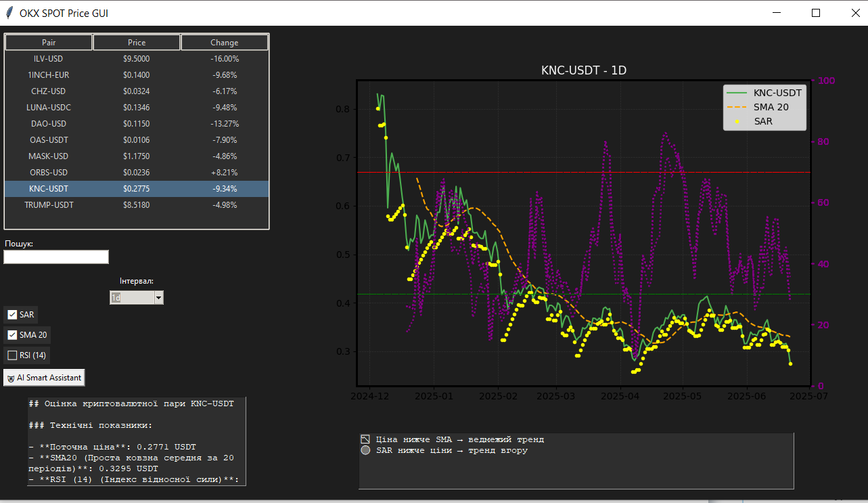Open the interval dropdown showing 1d
868x503 pixels.
point(137,297)
